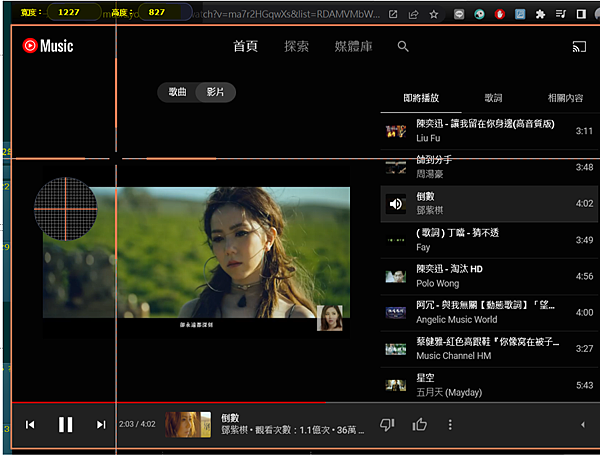600x456 pixels.
Task: Bookmark this page with star icon
Action: (x=434, y=15)
